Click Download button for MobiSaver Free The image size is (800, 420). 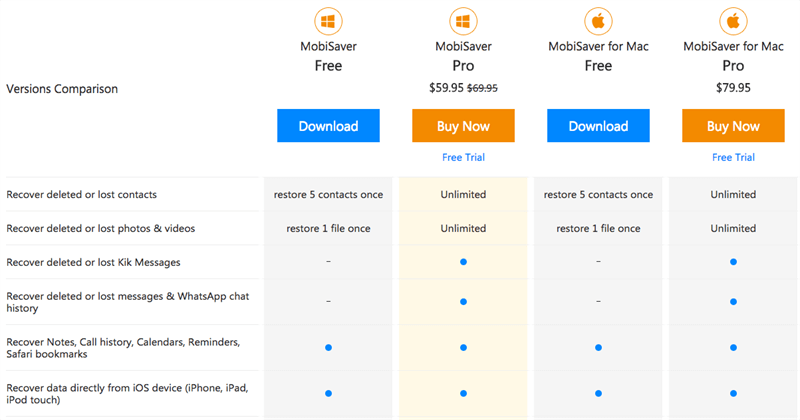(x=328, y=126)
